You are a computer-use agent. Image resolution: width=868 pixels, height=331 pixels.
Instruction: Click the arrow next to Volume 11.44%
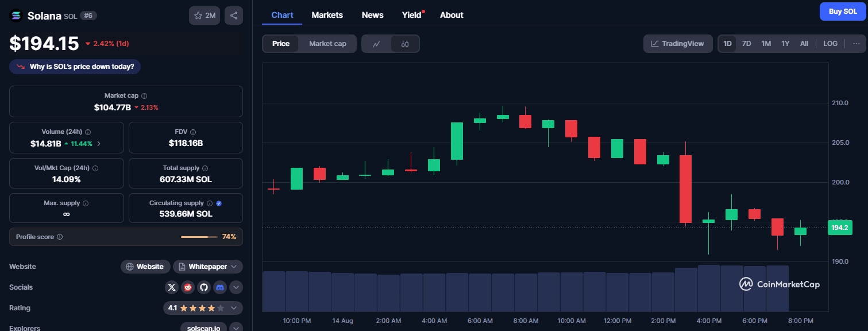99,144
